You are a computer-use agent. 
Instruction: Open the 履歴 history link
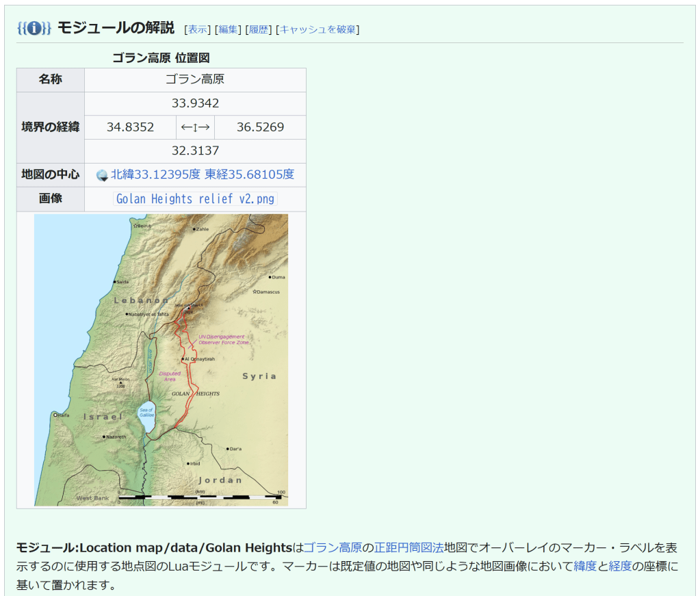(258, 29)
